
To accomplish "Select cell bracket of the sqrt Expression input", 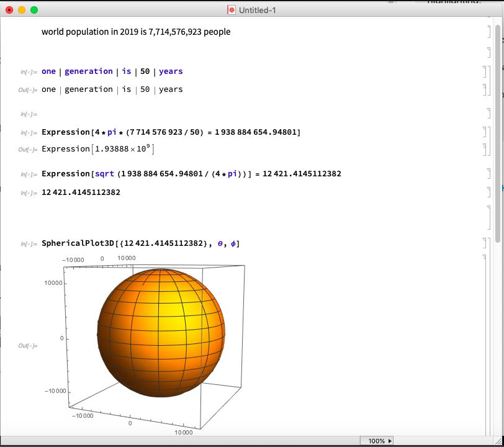I will pyautogui.click(x=488, y=174).
